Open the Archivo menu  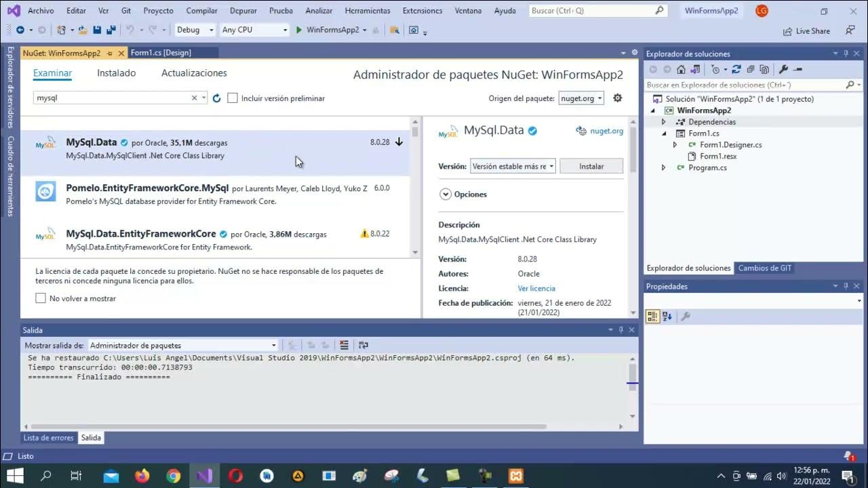coord(41,11)
